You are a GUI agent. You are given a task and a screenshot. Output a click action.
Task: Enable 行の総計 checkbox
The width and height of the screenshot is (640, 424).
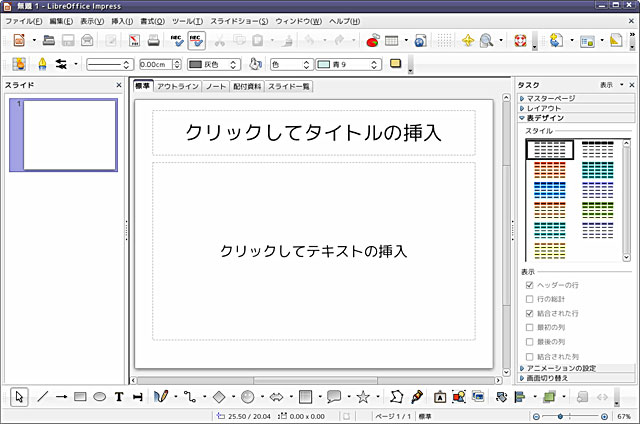[529, 299]
